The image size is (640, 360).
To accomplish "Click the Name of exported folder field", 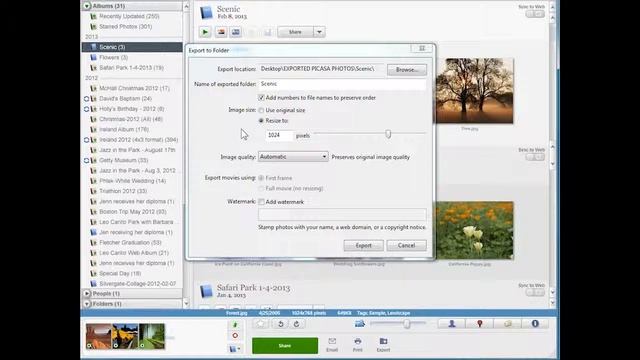I will 342,84.
